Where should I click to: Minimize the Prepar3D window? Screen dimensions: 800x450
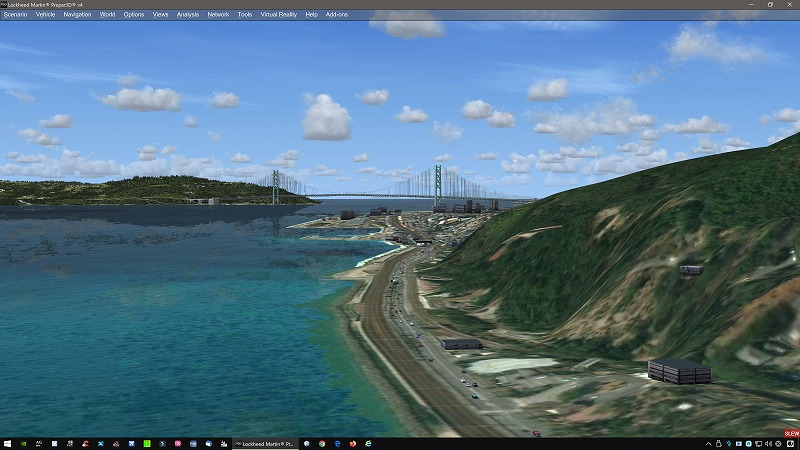[751, 5]
